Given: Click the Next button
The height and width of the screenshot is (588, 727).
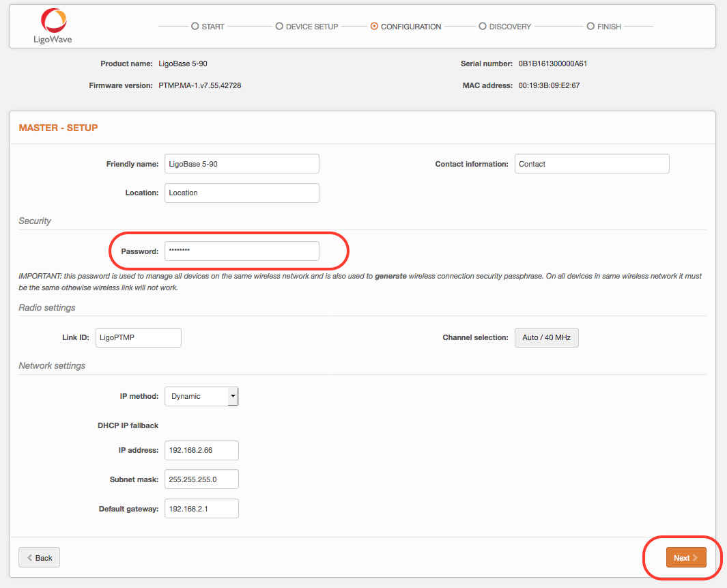Looking at the screenshot, I should [685, 557].
